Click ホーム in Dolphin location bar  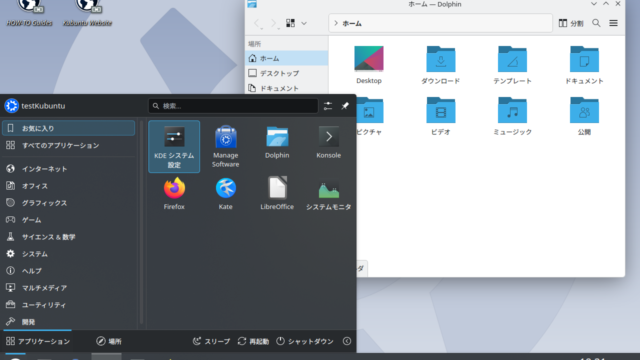pyautogui.click(x=352, y=23)
